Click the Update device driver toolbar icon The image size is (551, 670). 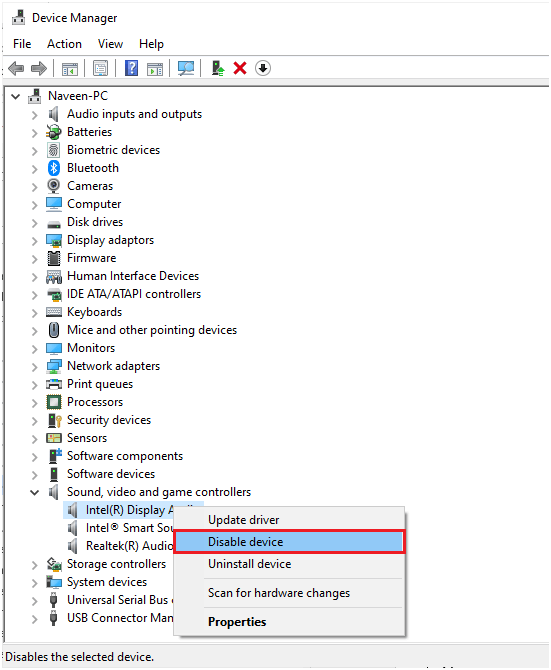pos(218,68)
